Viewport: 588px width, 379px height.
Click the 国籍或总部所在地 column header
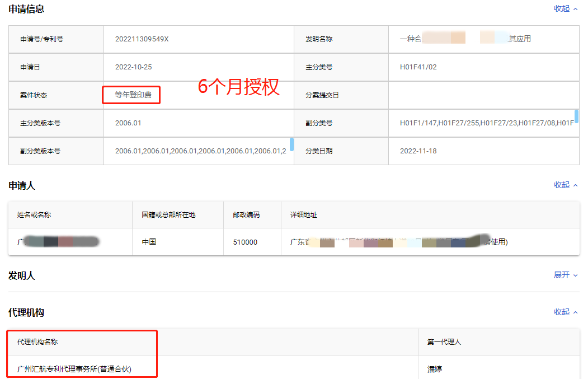click(x=169, y=215)
